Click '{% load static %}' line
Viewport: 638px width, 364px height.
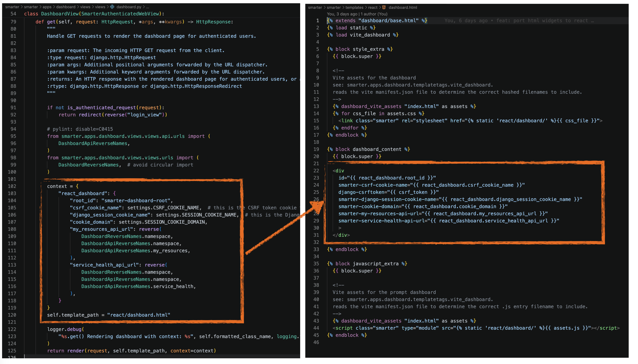tap(351, 28)
